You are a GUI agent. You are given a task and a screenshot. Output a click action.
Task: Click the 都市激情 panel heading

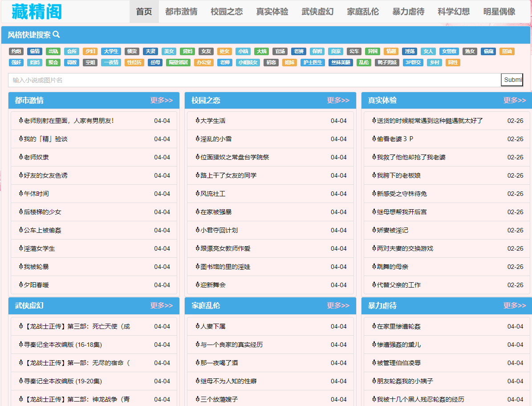(29, 101)
